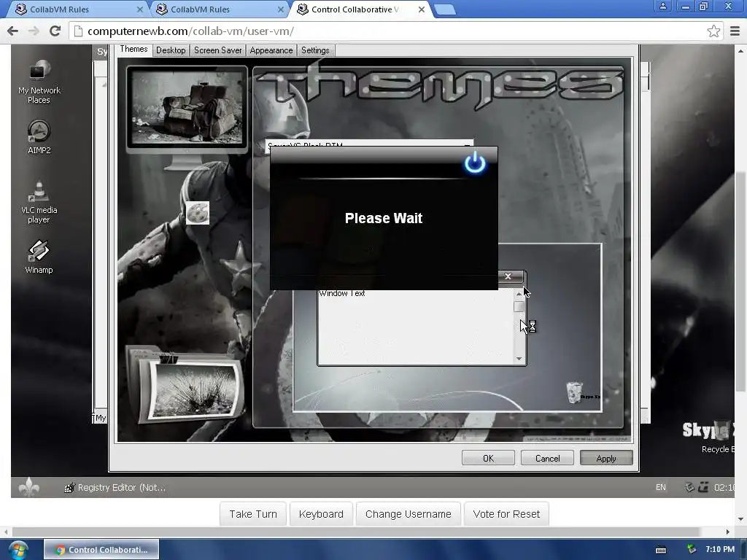Launch the AIMP2 desktop shortcut

click(x=39, y=136)
